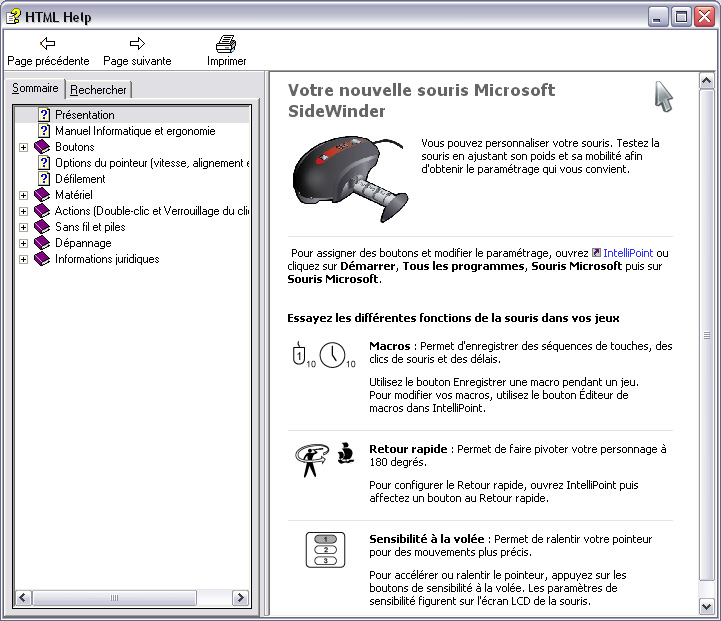Select the Matériel topic label
The image size is (721, 621).
coord(74,195)
